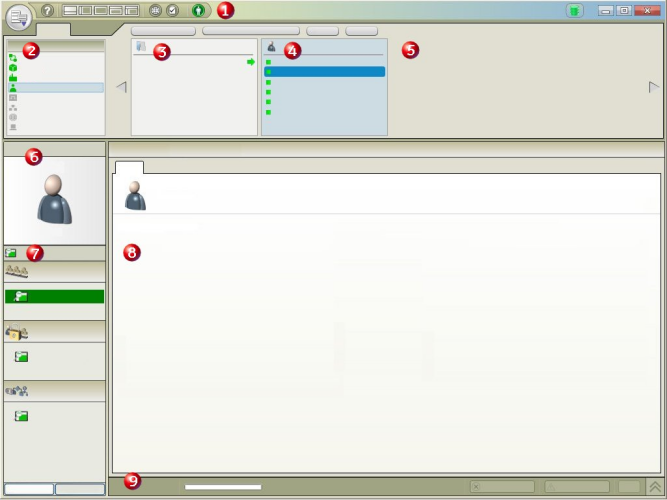Click the right-pointing triangle navigation arrow

[654, 87]
